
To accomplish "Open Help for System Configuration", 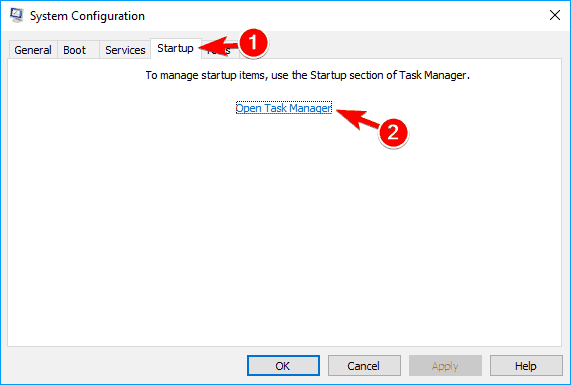I will (526, 366).
